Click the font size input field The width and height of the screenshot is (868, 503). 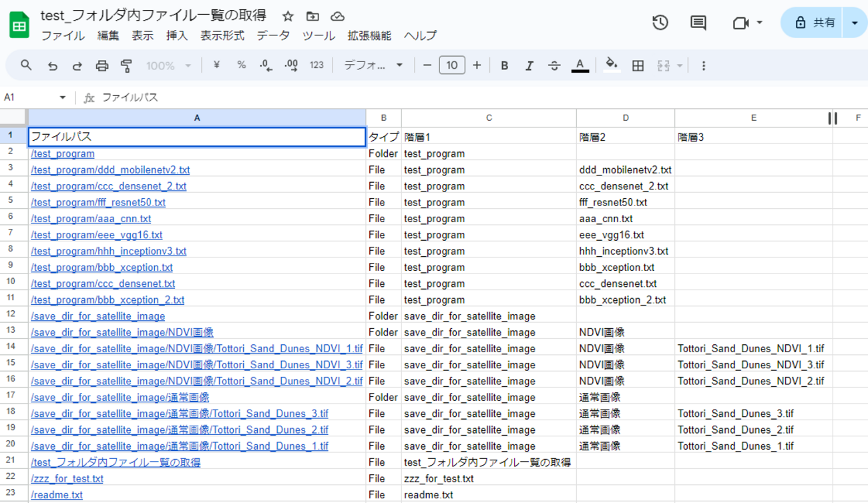point(452,65)
